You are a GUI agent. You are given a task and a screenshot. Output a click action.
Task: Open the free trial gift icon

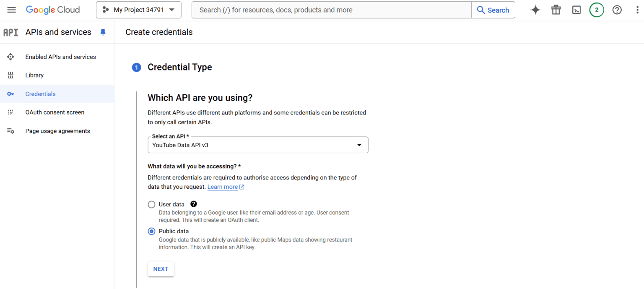[x=556, y=10]
